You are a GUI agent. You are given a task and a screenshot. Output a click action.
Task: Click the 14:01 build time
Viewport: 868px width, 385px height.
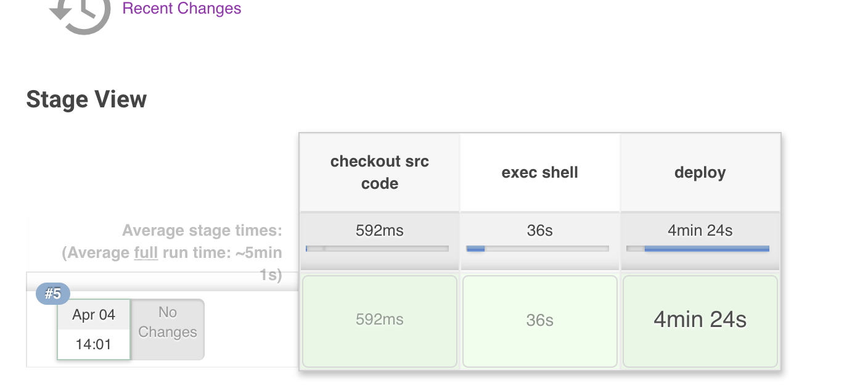94,344
